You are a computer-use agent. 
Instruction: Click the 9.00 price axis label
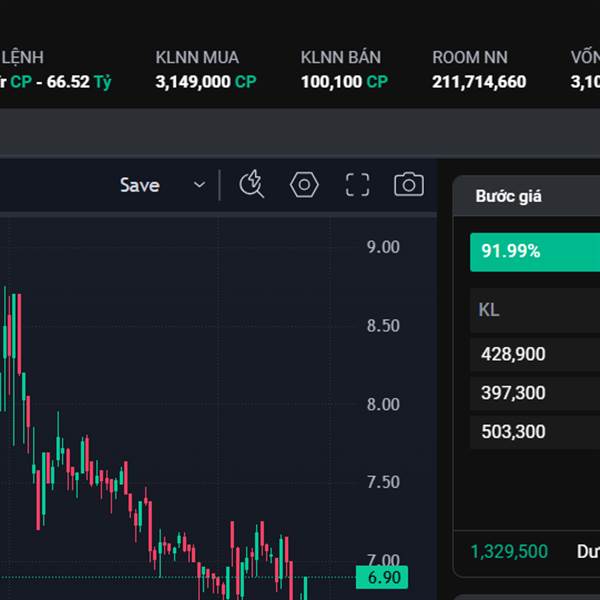pyautogui.click(x=383, y=247)
